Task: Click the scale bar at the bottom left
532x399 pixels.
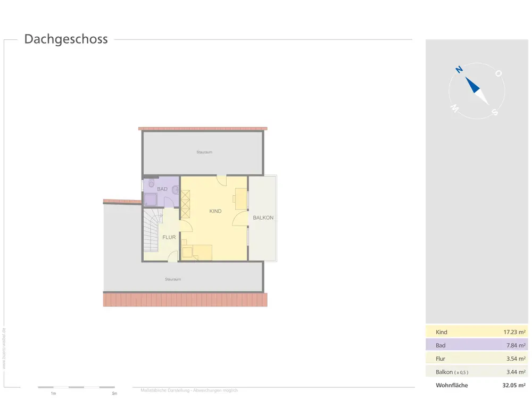Action: [76, 387]
